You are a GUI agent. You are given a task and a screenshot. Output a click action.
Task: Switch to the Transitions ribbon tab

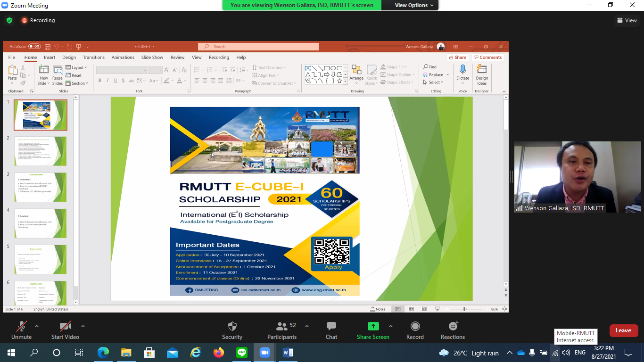[94, 58]
